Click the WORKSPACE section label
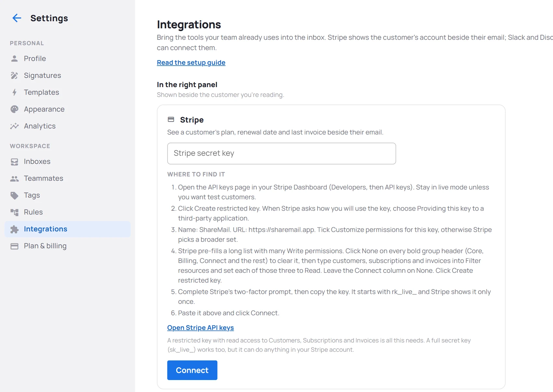553x392 pixels. [x=30, y=146]
